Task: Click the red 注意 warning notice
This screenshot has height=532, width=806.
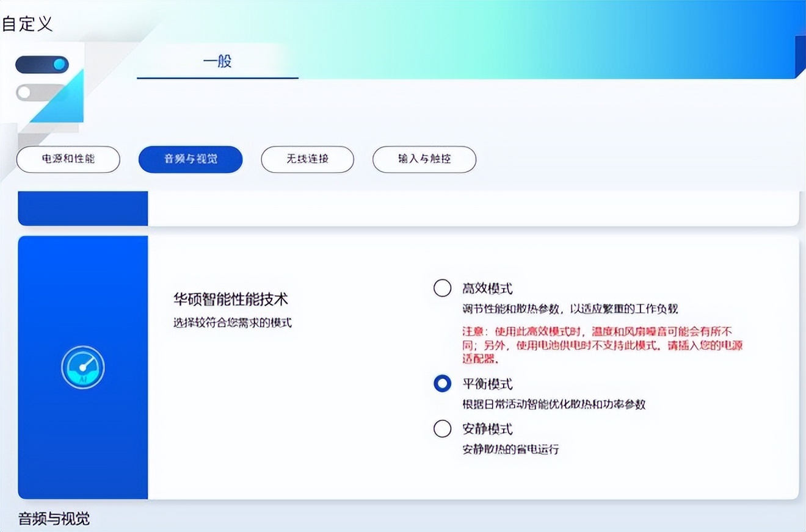Action: [x=602, y=345]
